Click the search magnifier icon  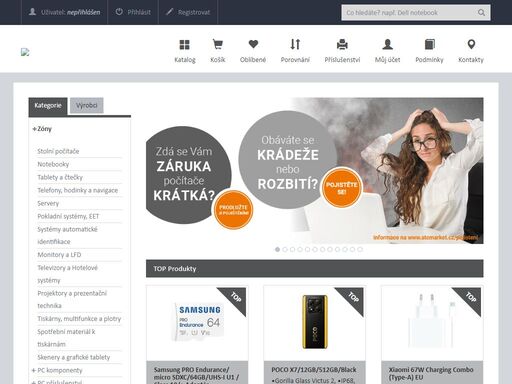(481, 13)
